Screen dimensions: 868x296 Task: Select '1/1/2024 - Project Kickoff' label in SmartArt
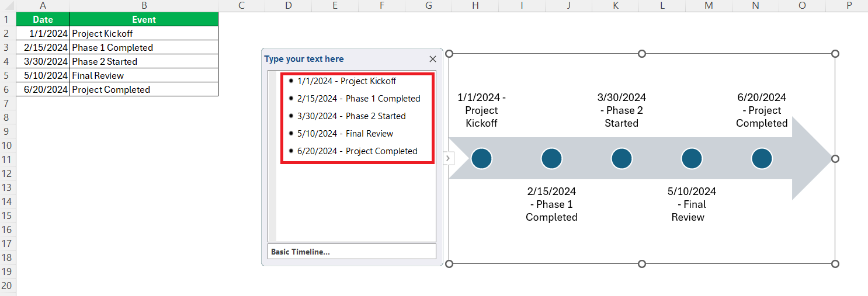pyautogui.click(x=482, y=110)
